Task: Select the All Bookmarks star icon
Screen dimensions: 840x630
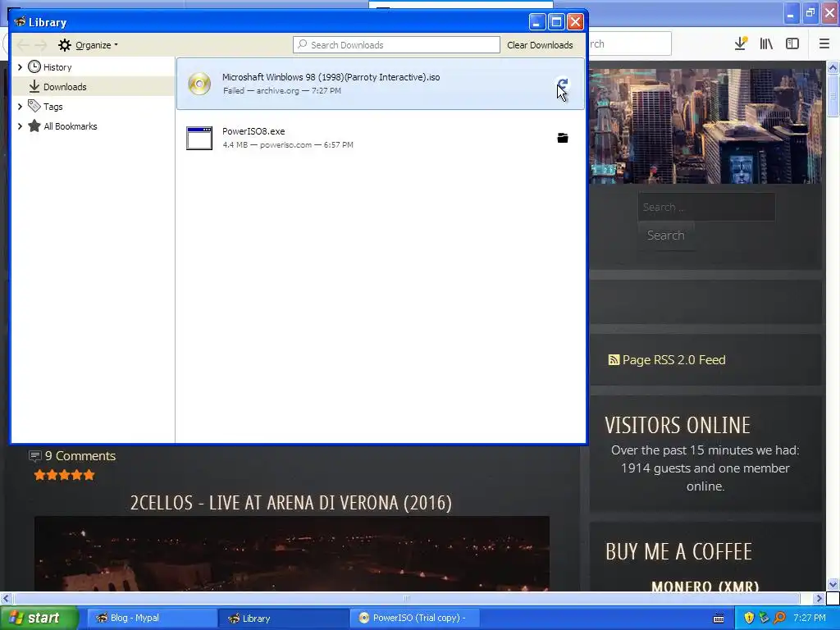Action: click(x=34, y=126)
